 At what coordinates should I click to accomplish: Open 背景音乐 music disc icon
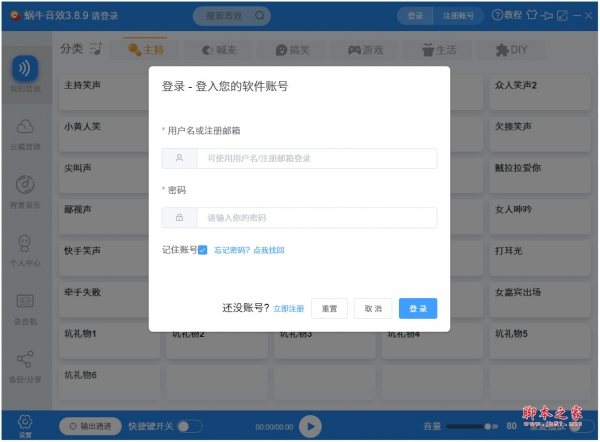click(25, 184)
